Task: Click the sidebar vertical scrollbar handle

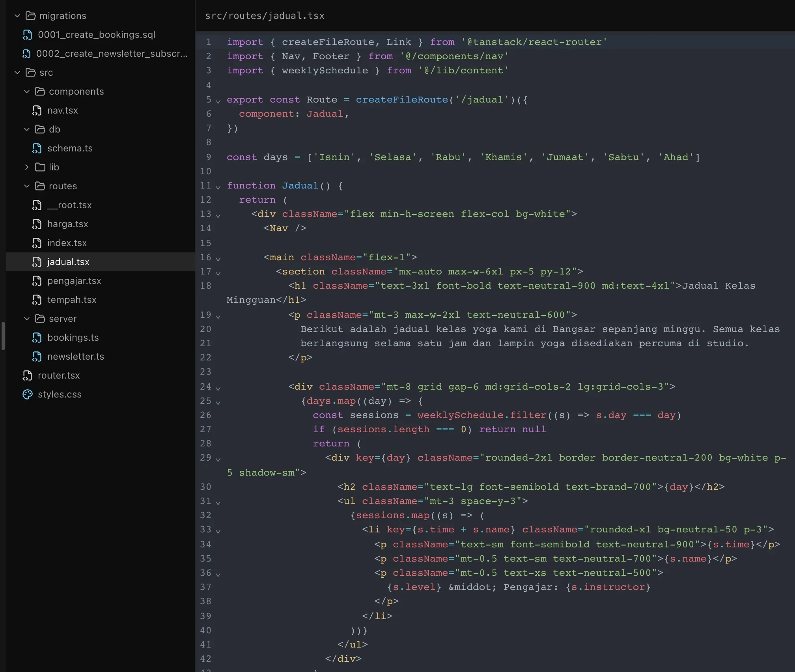Action: [x=3, y=336]
